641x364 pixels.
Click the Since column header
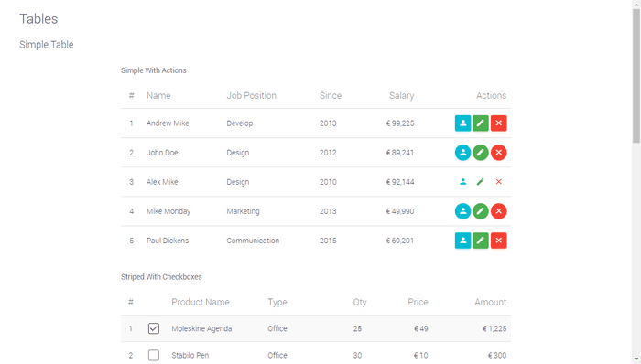click(331, 95)
